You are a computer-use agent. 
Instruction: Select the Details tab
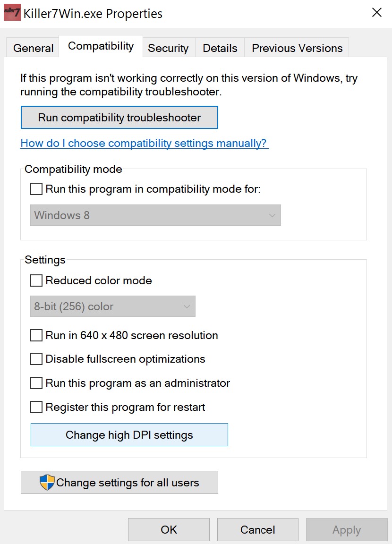220,48
